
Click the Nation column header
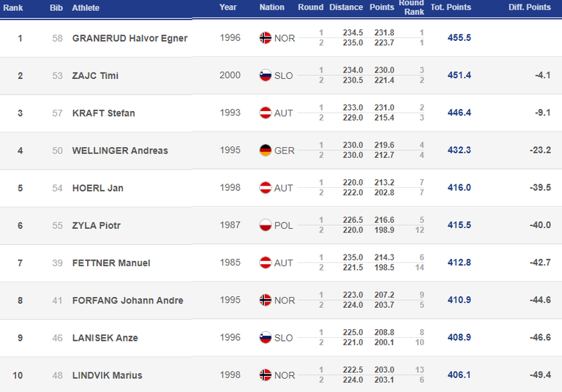click(271, 7)
